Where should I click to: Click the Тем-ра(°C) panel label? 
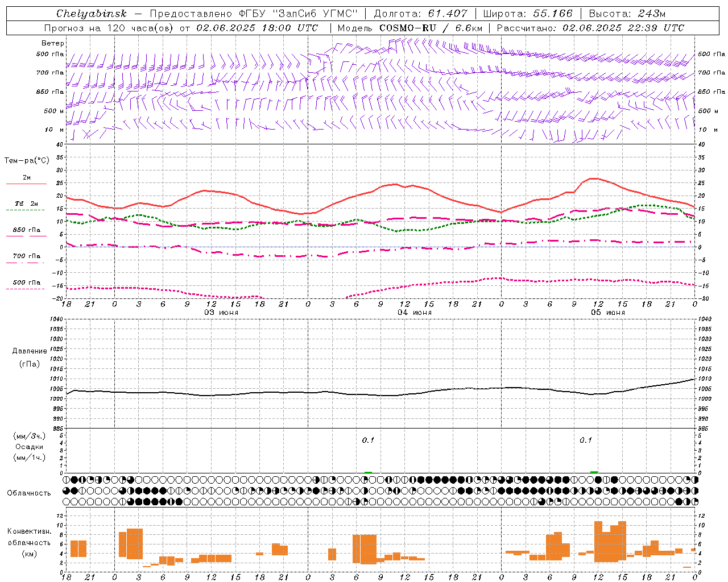(27, 161)
